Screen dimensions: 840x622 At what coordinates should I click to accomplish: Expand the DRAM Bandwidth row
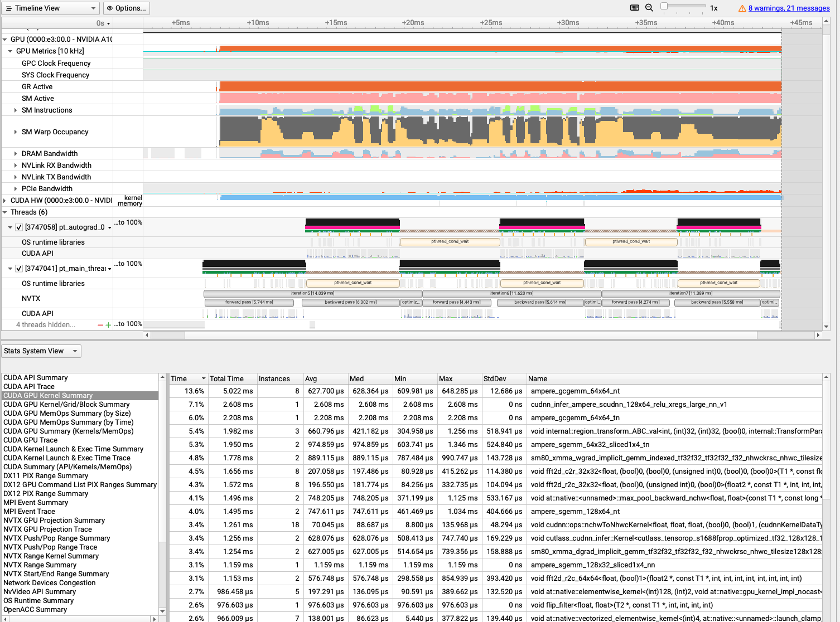[x=16, y=154]
